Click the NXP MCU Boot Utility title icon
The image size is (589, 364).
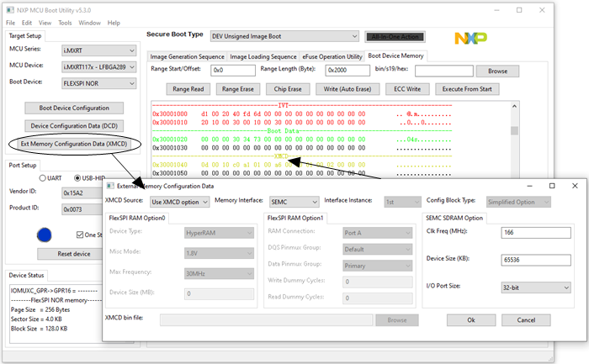(x=10, y=10)
